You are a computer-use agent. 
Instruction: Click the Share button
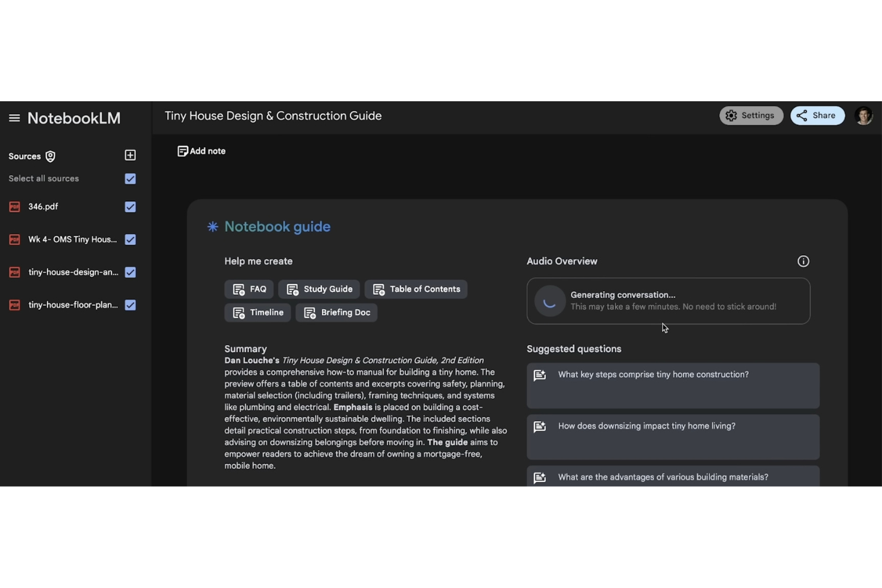tap(818, 116)
